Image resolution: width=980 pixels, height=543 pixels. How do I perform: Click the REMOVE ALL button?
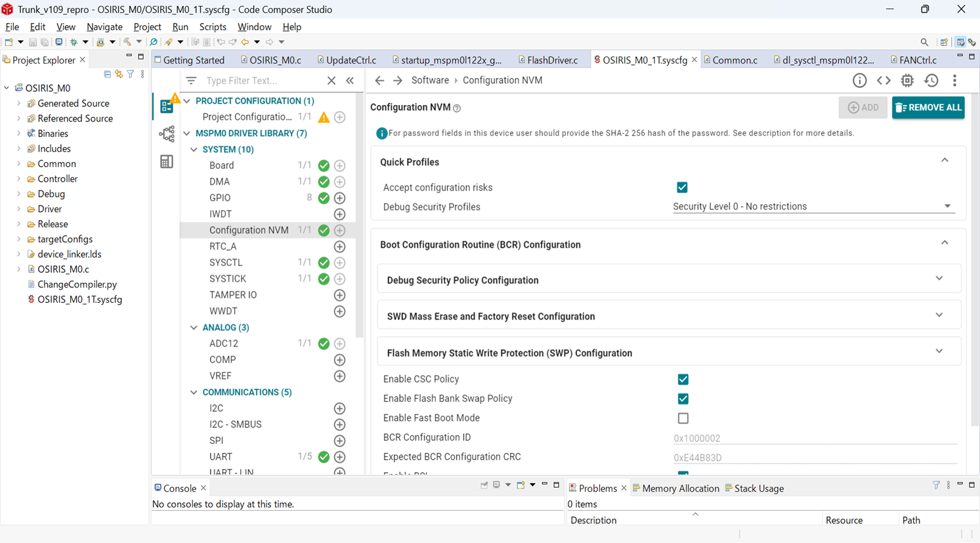(927, 108)
